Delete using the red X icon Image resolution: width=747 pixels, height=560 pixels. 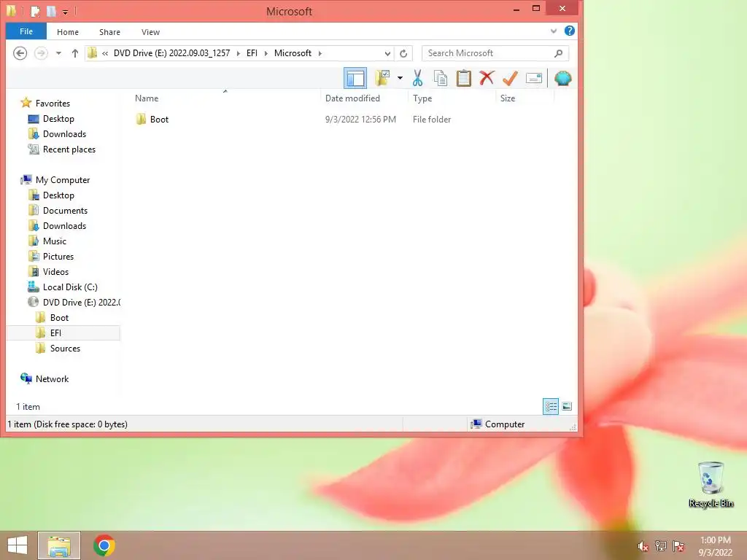tap(487, 78)
